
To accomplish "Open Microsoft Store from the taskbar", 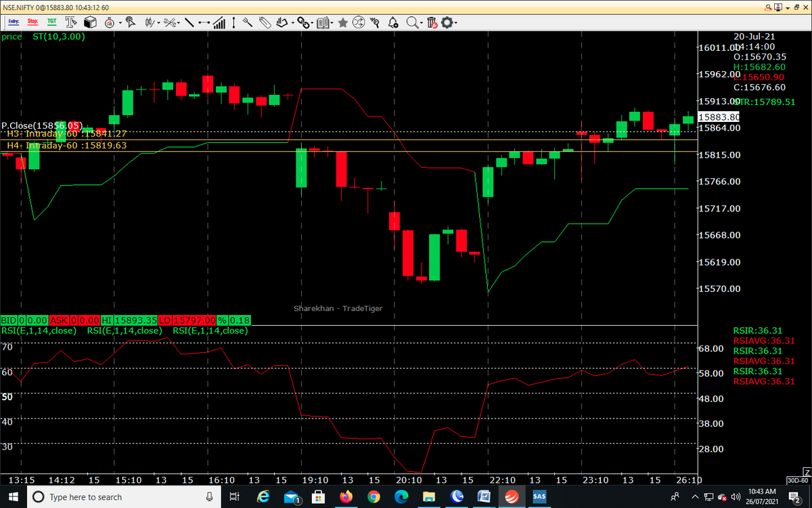I will (319, 496).
